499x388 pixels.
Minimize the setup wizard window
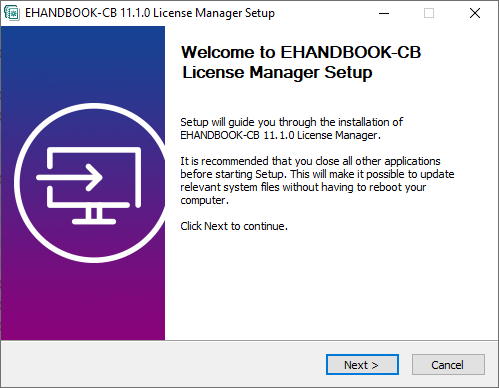pyautogui.click(x=384, y=13)
